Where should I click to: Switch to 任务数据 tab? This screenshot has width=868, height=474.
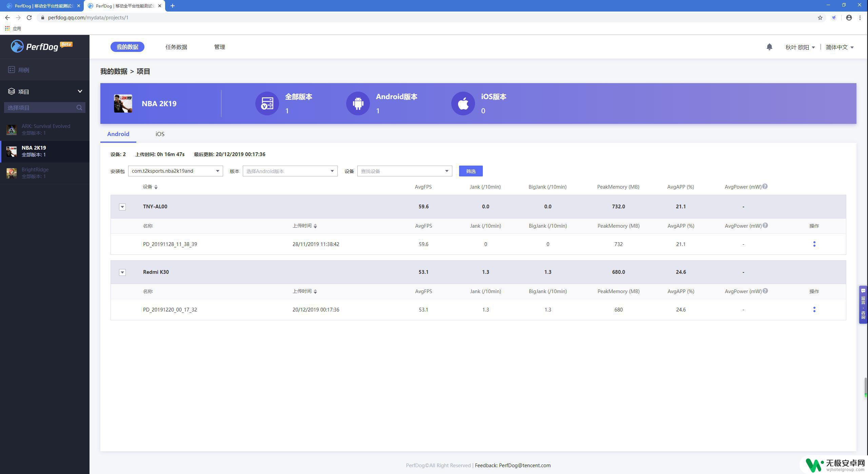coord(176,47)
